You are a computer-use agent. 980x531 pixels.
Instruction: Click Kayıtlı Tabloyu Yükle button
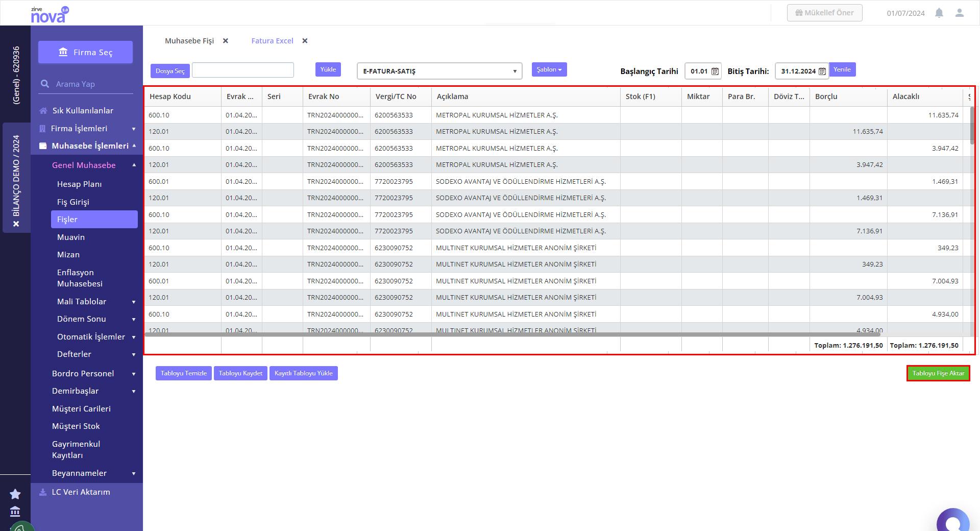pyautogui.click(x=304, y=373)
